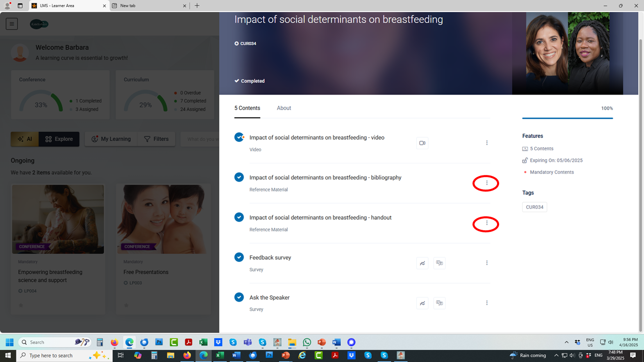Open a new browser tab with the plus button
The width and height of the screenshot is (644, 362).
(197, 6)
